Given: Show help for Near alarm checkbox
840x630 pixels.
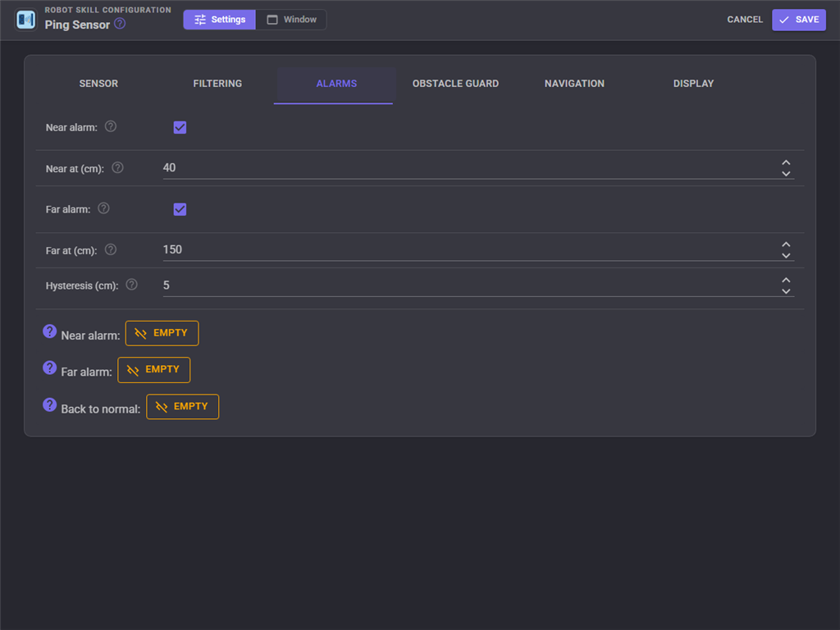Looking at the screenshot, I should 111,126.
